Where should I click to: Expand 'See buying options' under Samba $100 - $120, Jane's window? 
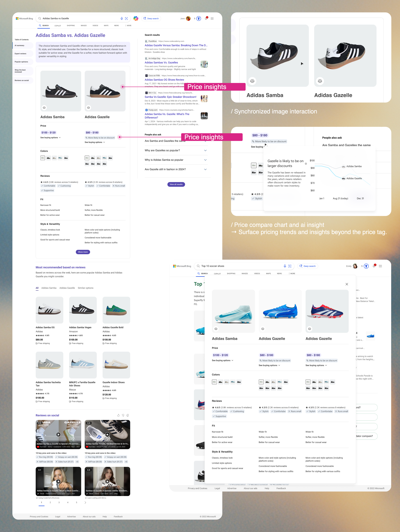coord(51,138)
